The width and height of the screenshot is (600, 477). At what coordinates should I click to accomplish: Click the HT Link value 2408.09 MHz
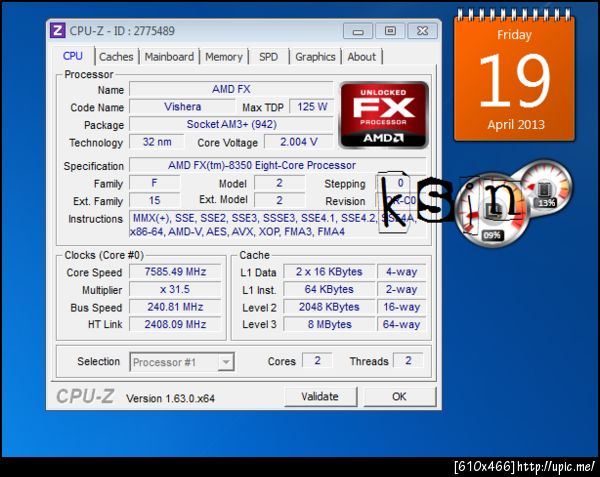click(175, 324)
